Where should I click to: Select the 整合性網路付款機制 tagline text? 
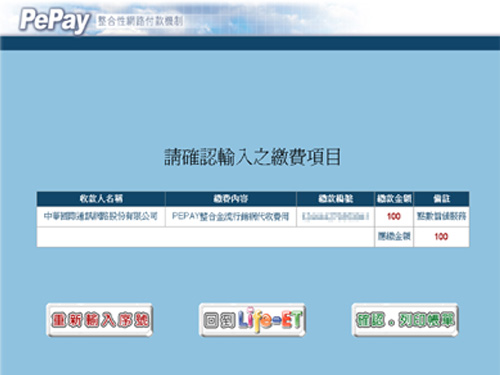[140, 21]
